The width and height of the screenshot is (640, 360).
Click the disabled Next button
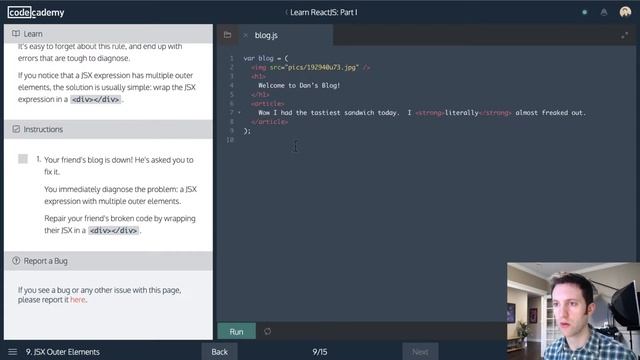pyautogui.click(x=420, y=351)
